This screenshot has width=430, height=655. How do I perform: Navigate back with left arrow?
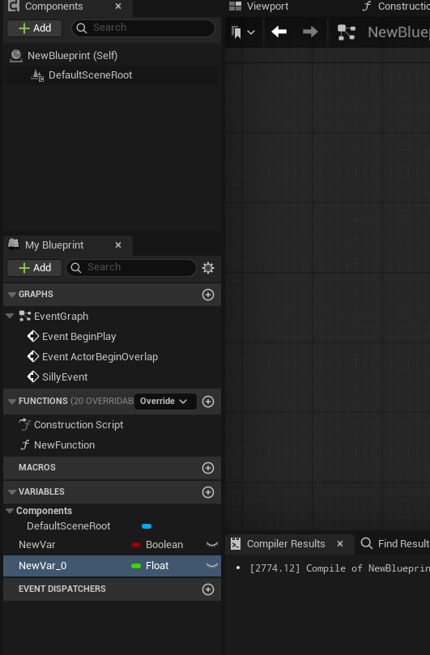click(x=279, y=32)
